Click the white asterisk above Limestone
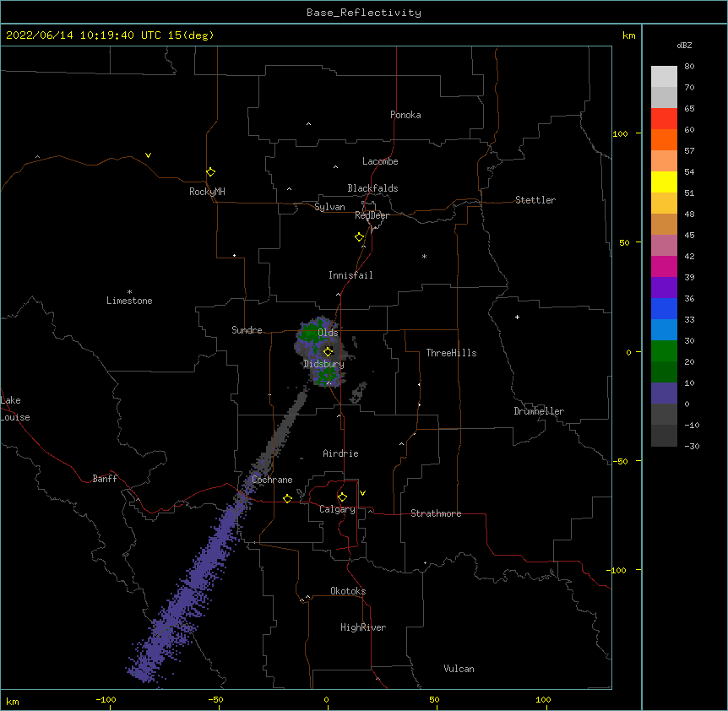This screenshot has width=728, height=711. pos(129,292)
